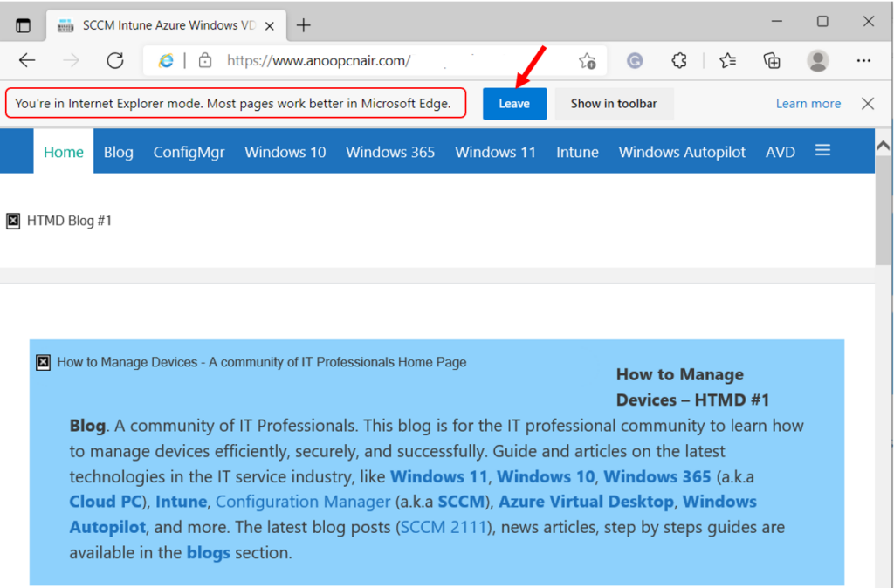Screen dimensions: 894x588
Task: Open the Collections icon
Action: click(x=772, y=60)
